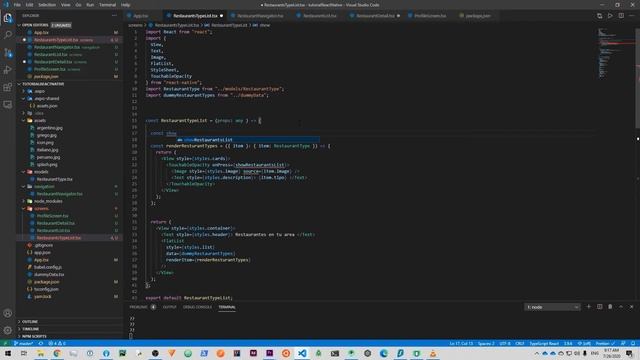
Task: Open the Run and Debug view
Action: (8, 70)
